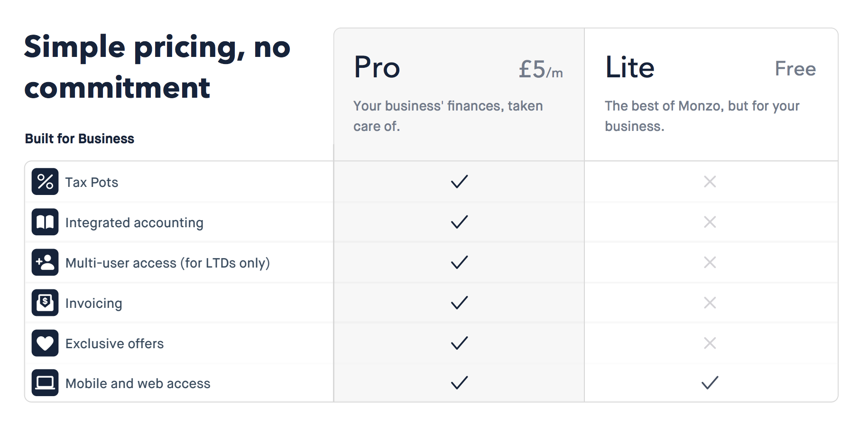Image resolution: width=868 pixels, height=426 pixels.
Task: Click the Multi-user access (for LTDs only) label
Action: coord(167,263)
